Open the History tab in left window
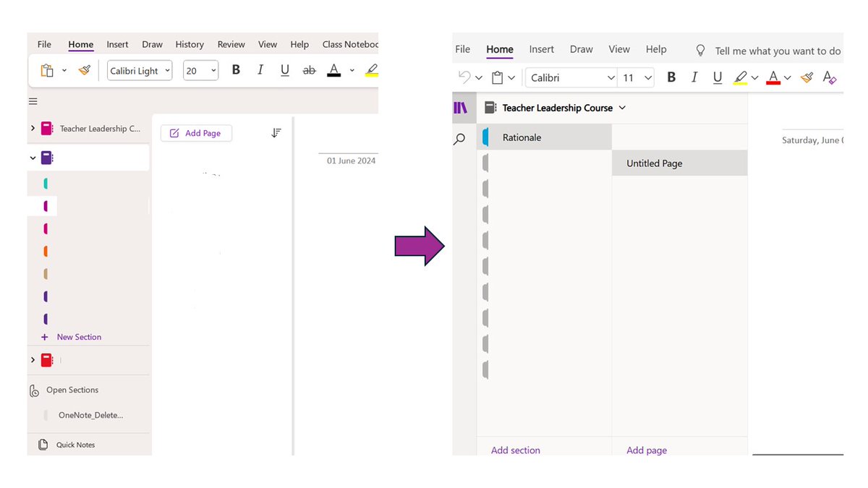The height and width of the screenshot is (488, 868). 190,44
